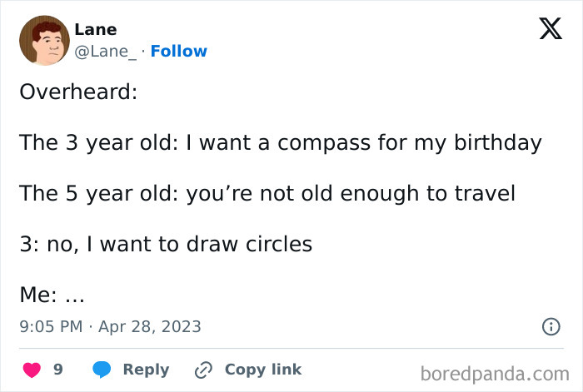
Task: Follow the Lane account
Action: [x=178, y=51]
